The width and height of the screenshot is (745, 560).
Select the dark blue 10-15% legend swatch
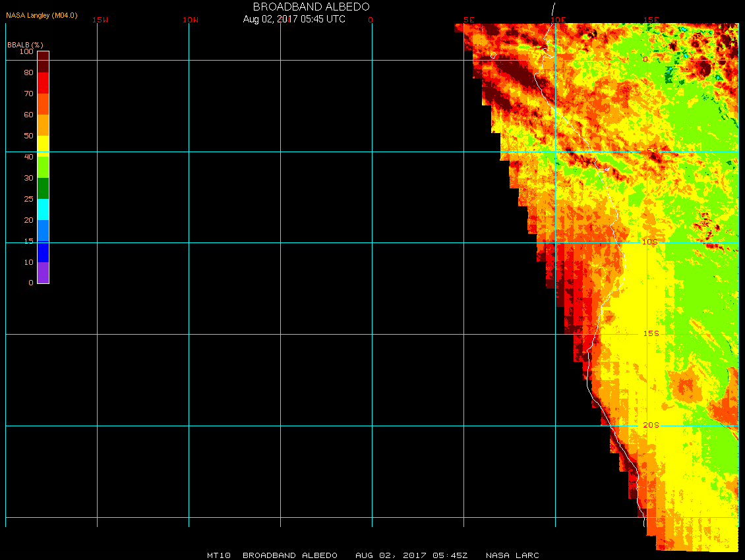pos(44,252)
